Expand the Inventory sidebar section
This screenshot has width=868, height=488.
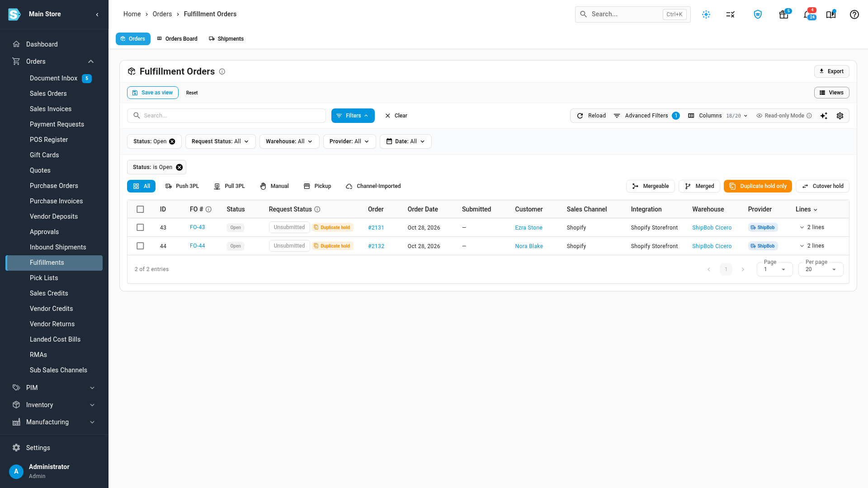tap(54, 405)
